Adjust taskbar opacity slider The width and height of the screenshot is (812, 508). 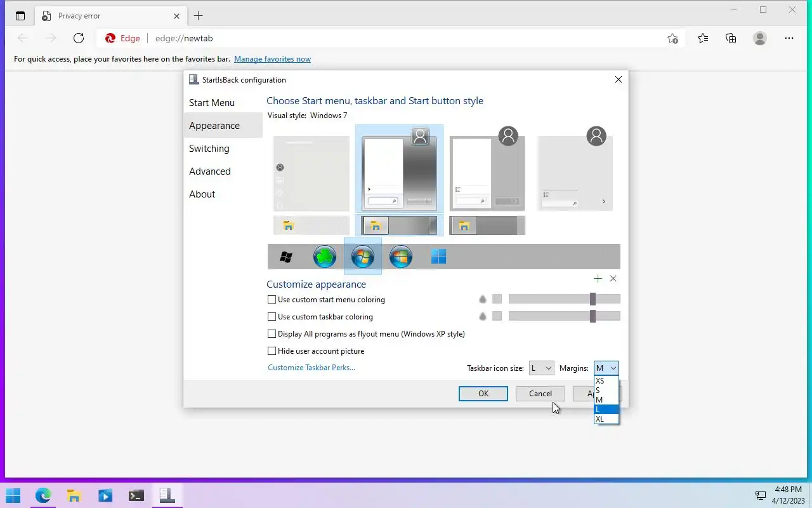[x=565, y=316]
